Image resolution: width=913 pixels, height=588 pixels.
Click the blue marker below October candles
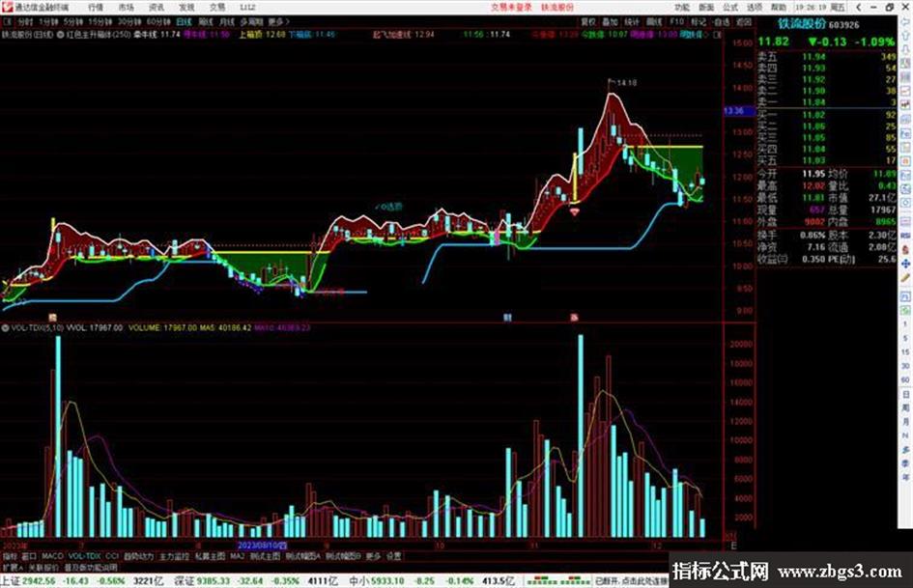coord(507,318)
